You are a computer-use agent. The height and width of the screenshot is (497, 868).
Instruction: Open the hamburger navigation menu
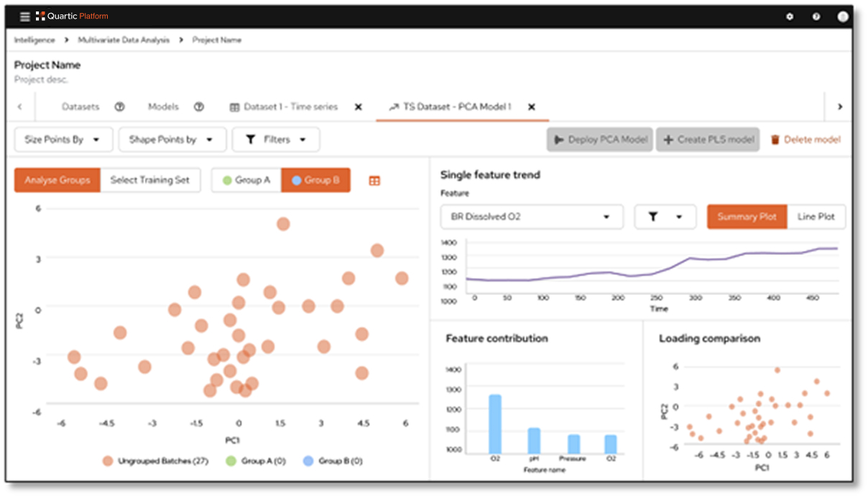point(24,17)
